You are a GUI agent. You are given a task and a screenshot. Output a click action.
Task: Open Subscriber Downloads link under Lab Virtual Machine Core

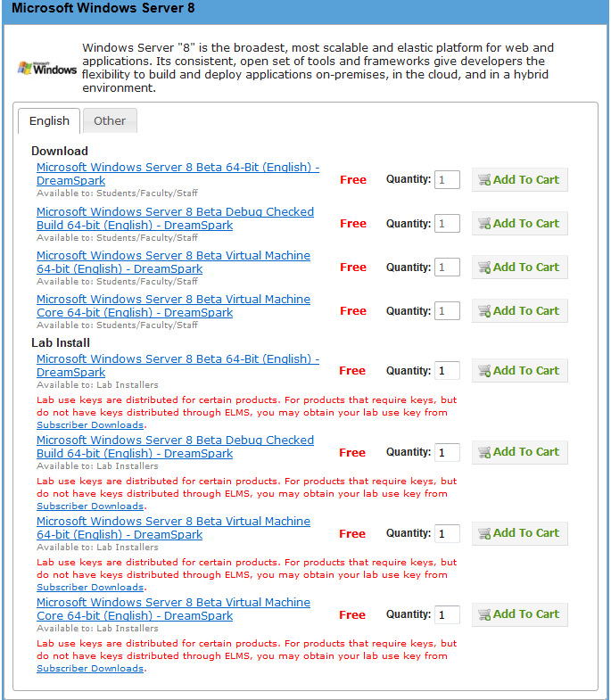[x=90, y=669]
